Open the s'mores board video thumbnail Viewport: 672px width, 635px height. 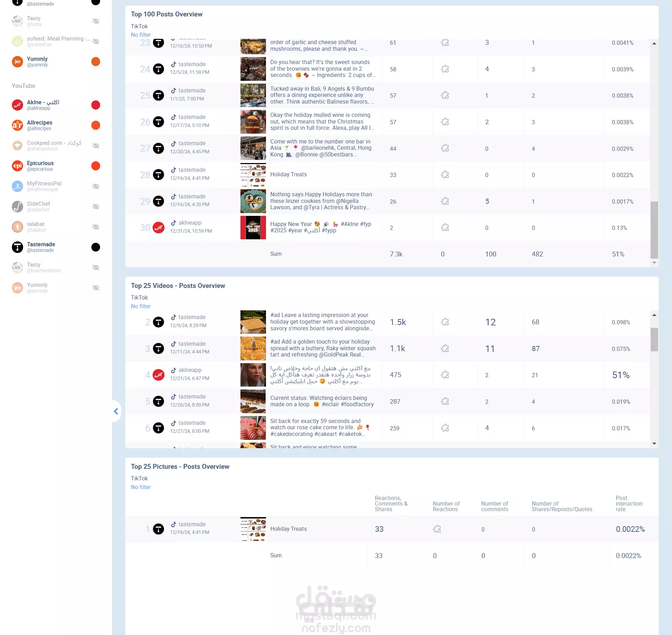click(x=253, y=322)
